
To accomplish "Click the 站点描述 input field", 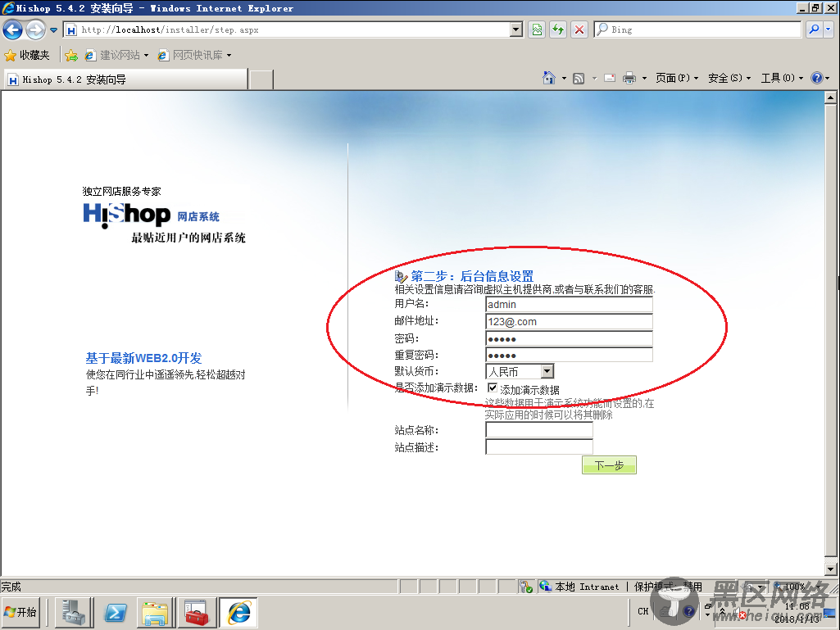I will 539,446.
